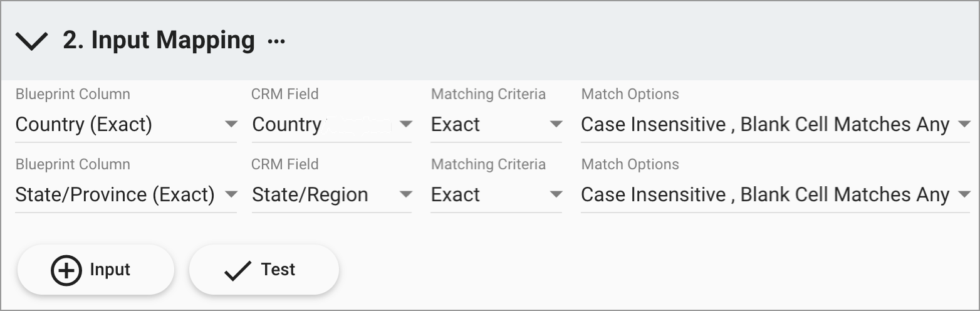Collapse the Input Mapping section chevron
The height and width of the screenshot is (311, 980).
[31, 41]
